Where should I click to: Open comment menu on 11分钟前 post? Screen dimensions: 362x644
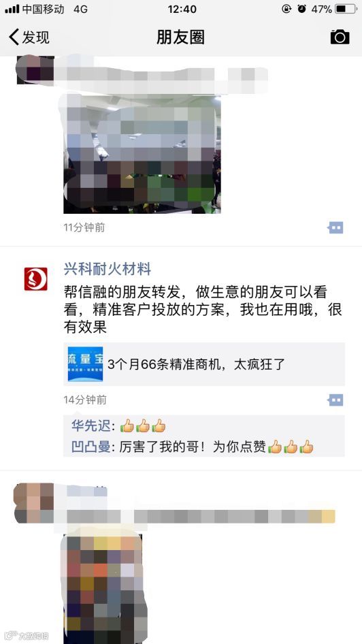335,227
